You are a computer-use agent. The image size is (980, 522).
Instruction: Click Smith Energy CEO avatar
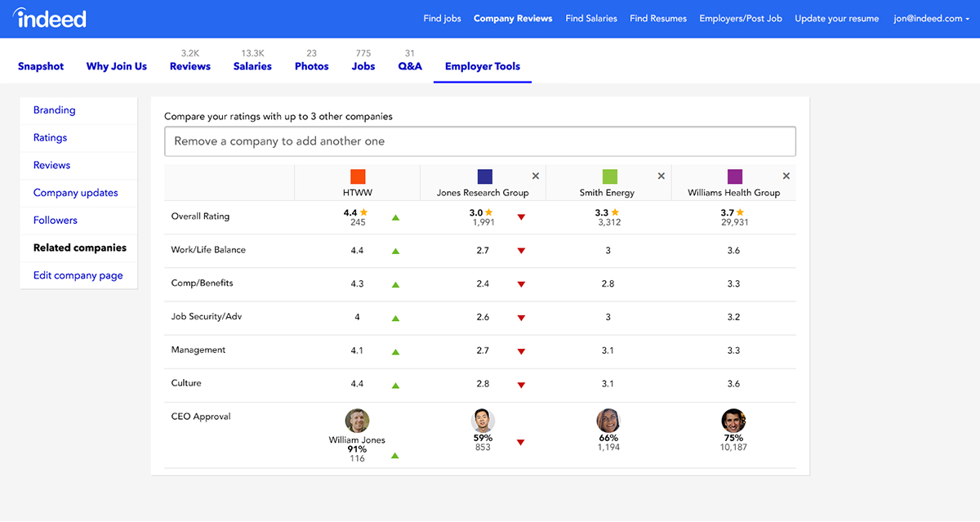608,421
